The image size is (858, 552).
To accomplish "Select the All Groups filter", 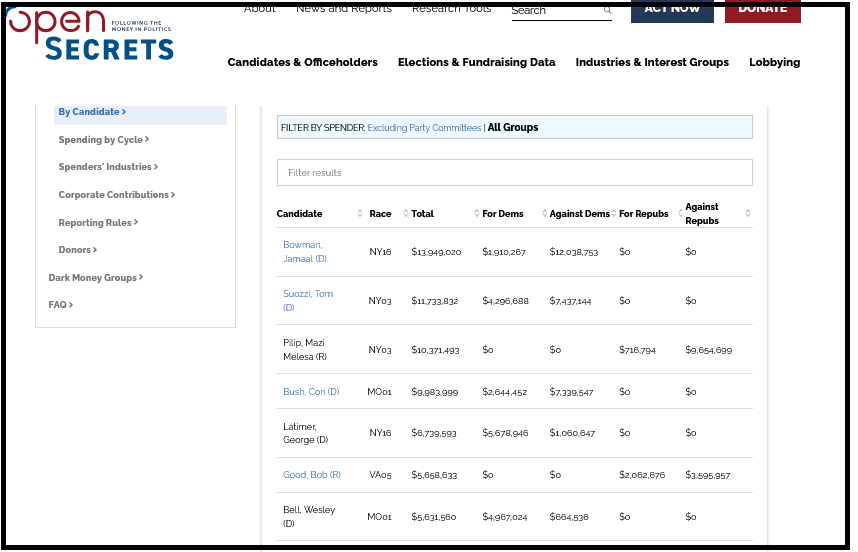I will point(513,127).
